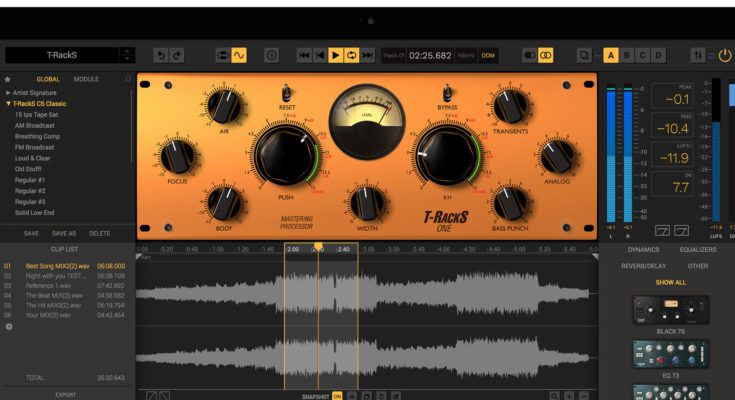This screenshot has width=735, height=400.
Task: Flip the BYPASS switch on the processor
Action: pyautogui.click(x=447, y=91)
